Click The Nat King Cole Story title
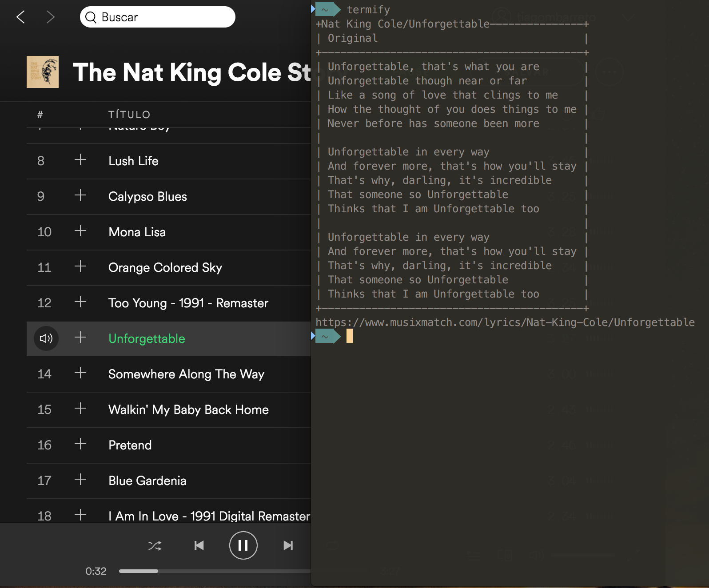This screenshot has height=588, width=709. [192, 72]
